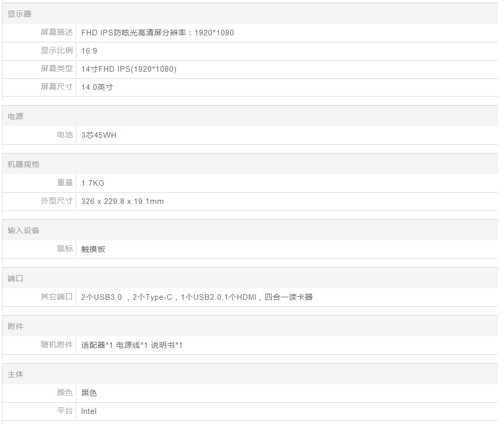
Task: Click the Intel platform value
Action: tap(88, 411)
